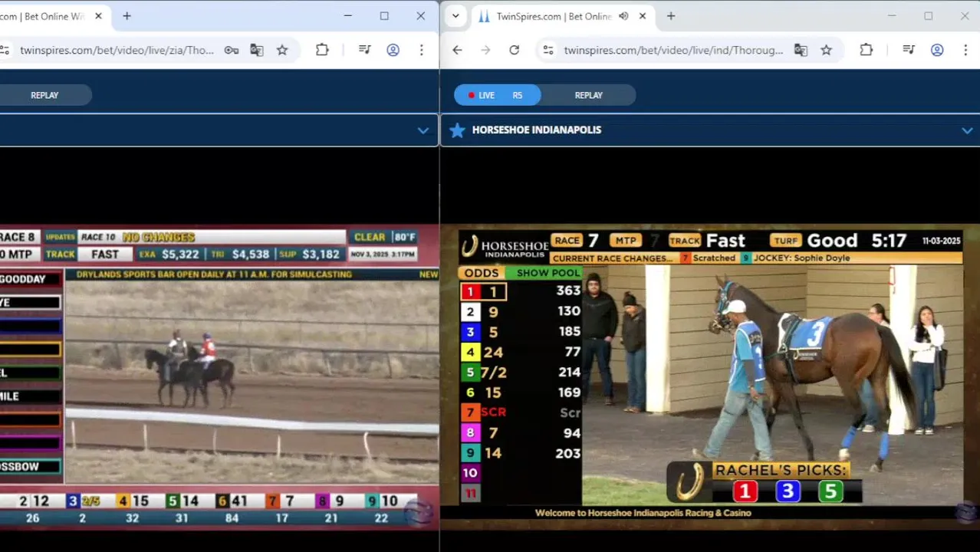Click translate icon in right window address bar
Image resolution: width=980 pixels, height=552 pixels.
[x=801, y=50]
